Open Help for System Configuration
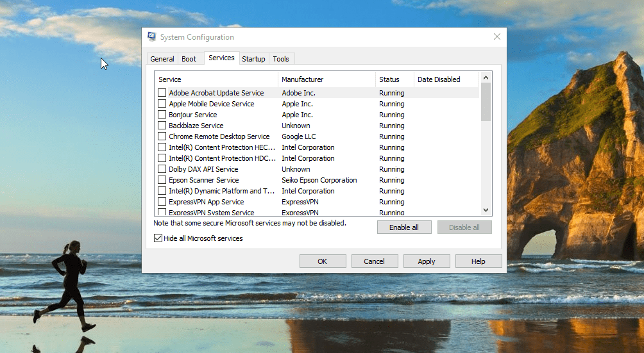This screenshot has width=644, height=353. (479, 261)
